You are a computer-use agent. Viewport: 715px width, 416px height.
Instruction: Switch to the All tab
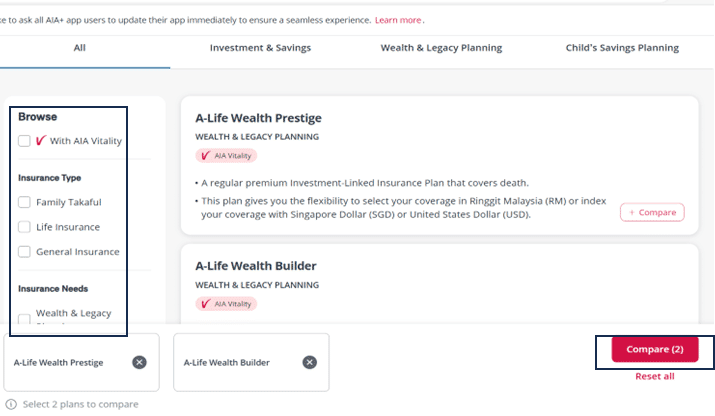coord(79,48)
